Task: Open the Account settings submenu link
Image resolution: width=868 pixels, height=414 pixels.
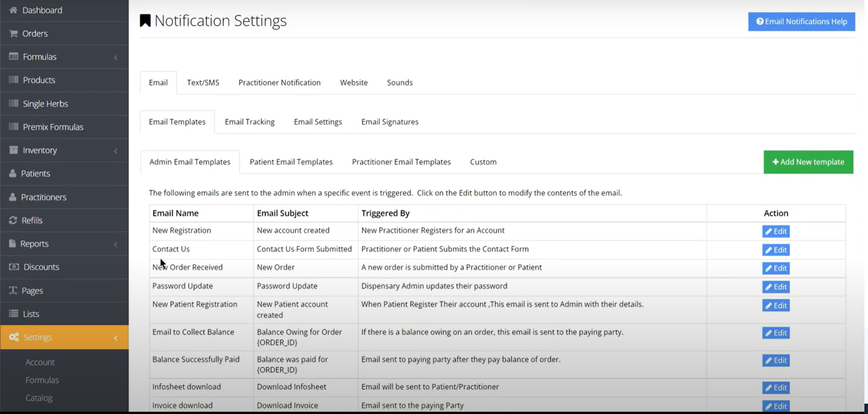Action: pyautogui.click(x=40, y=362)
